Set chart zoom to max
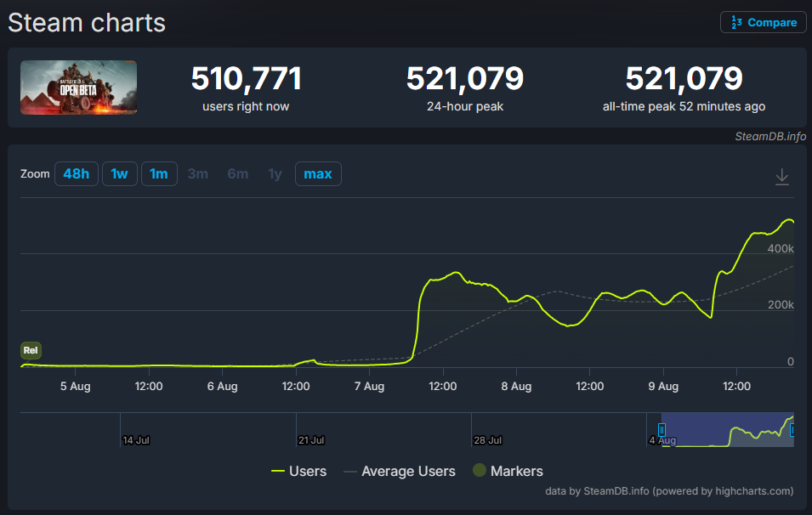This screenshot has width=812, height=515. [318, 174]
